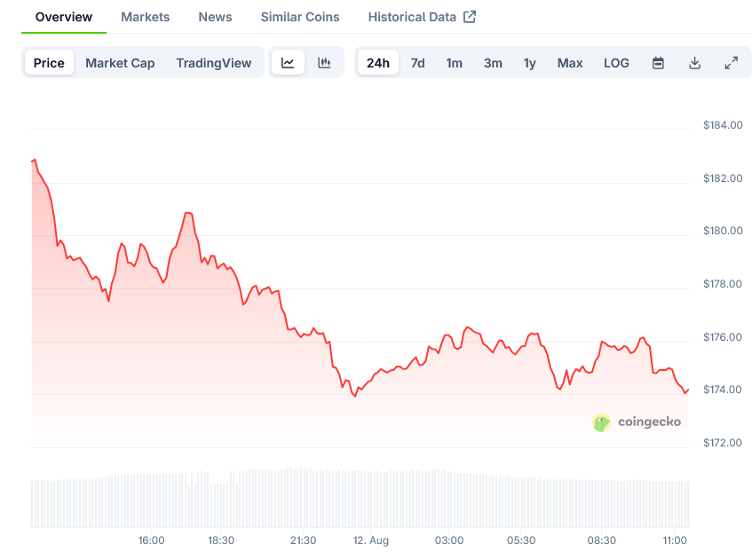This screenshot has width=752, height=560.
Task: Click the external link icon beside Historical Data
Action: pyautogui.click(x=470, y=17)
